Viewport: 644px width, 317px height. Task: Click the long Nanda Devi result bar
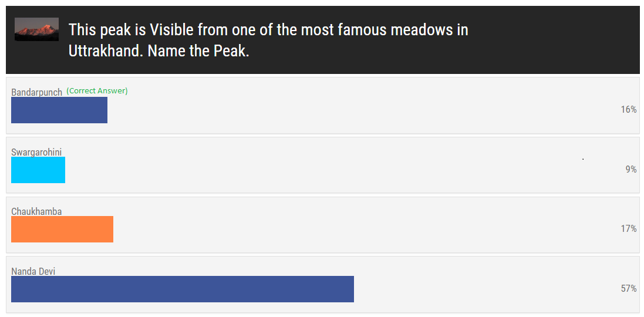click(x=183, y=289)
